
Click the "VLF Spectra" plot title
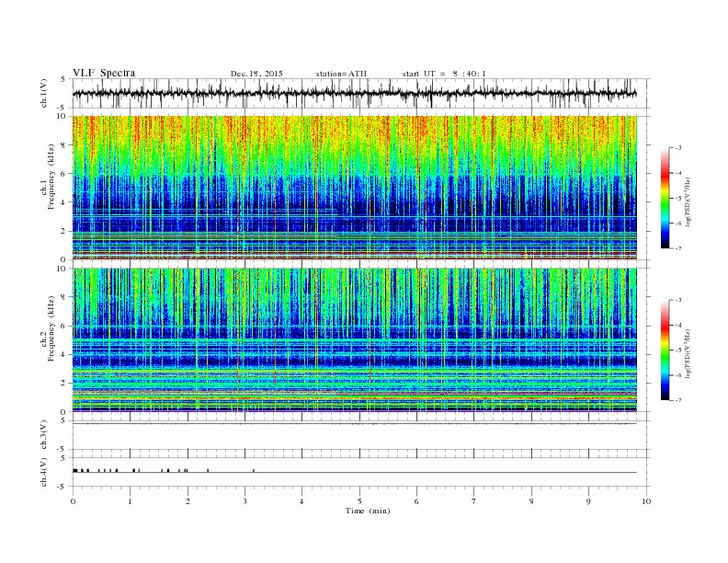[104, 73]
